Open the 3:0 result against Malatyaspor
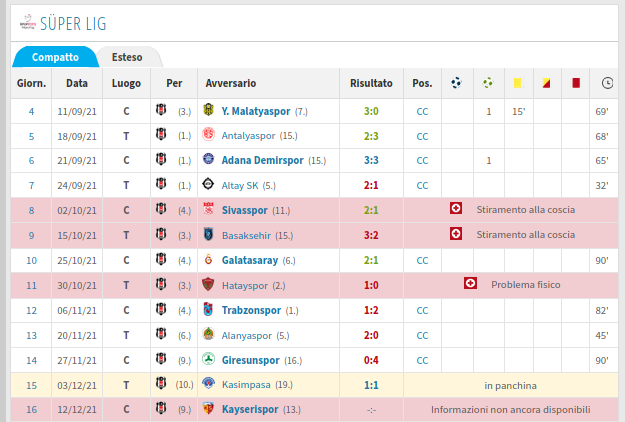The width and height of the screenshot is (625, 422). click(371, 111)
